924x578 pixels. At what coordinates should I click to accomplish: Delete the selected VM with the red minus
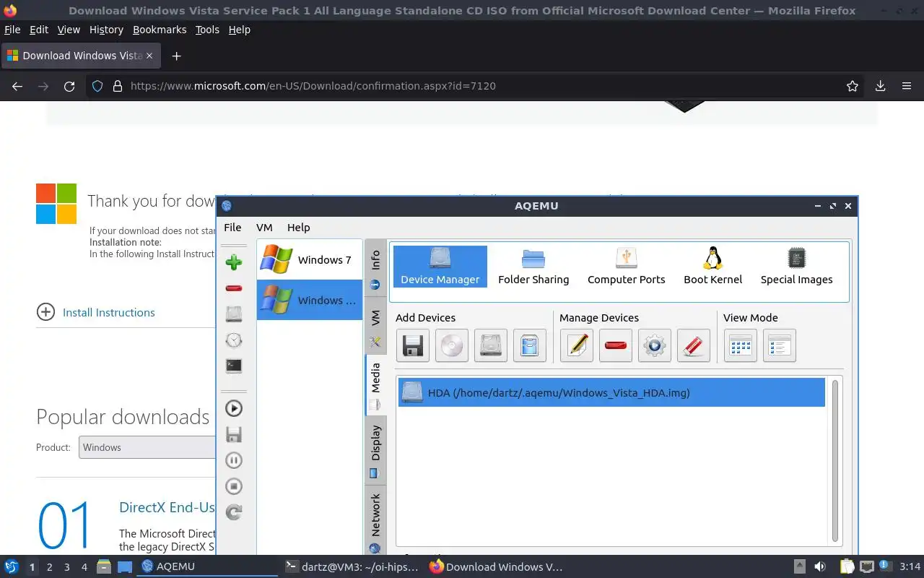(x=233, y=288)
